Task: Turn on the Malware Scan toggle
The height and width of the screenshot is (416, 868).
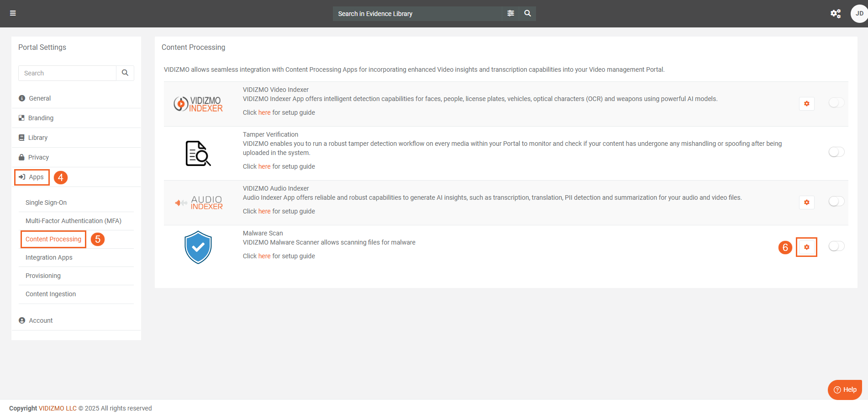Action: tap(836, 246)
